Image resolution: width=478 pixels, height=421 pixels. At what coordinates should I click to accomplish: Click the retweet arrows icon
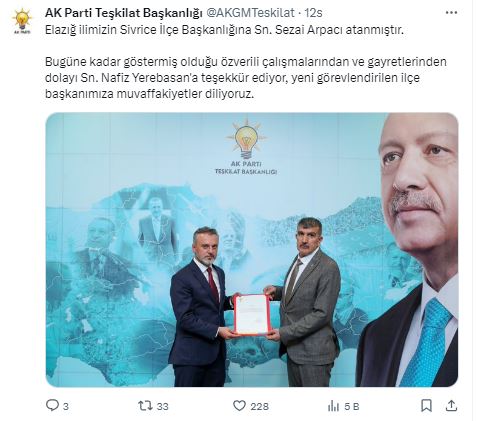[x=145, y=406]
